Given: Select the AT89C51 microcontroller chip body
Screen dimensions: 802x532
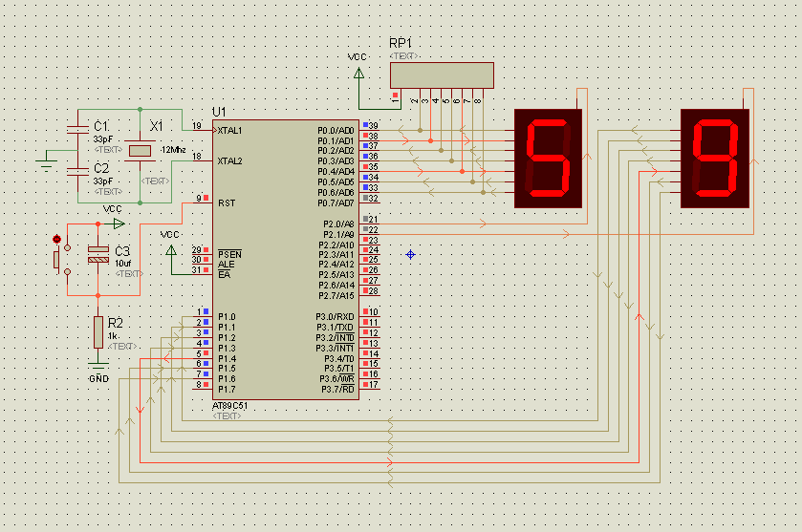Looking at the screenshot, I should pos(286,260).
